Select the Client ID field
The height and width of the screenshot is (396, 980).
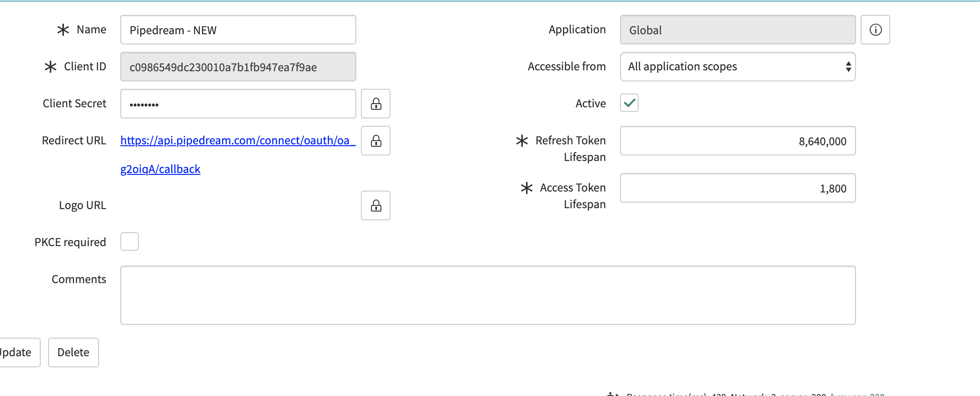pos(238,67)
